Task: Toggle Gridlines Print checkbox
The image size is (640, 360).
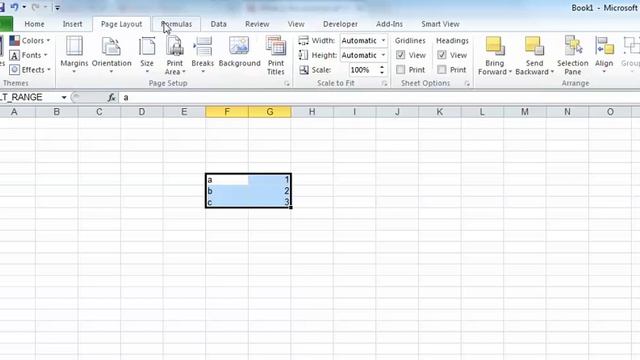Action: coord(400,69)
